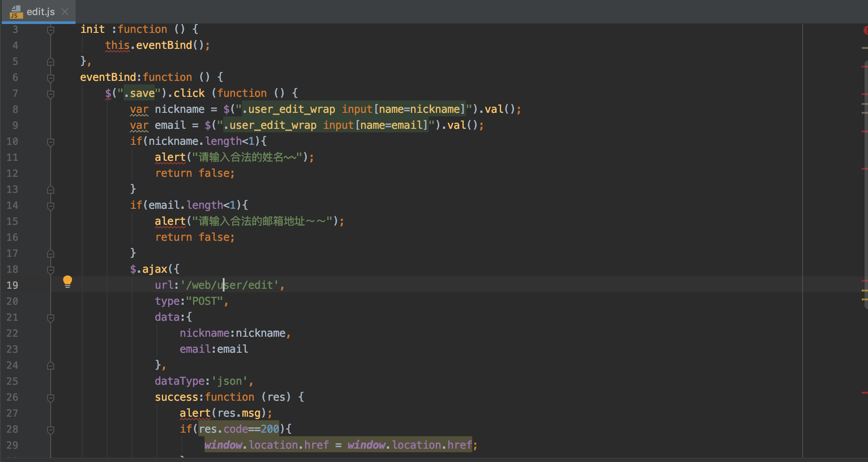Click the fold end marker on line 24
Image resolution: width=868 pixels, height=462 pixels.
coord(51,365)
